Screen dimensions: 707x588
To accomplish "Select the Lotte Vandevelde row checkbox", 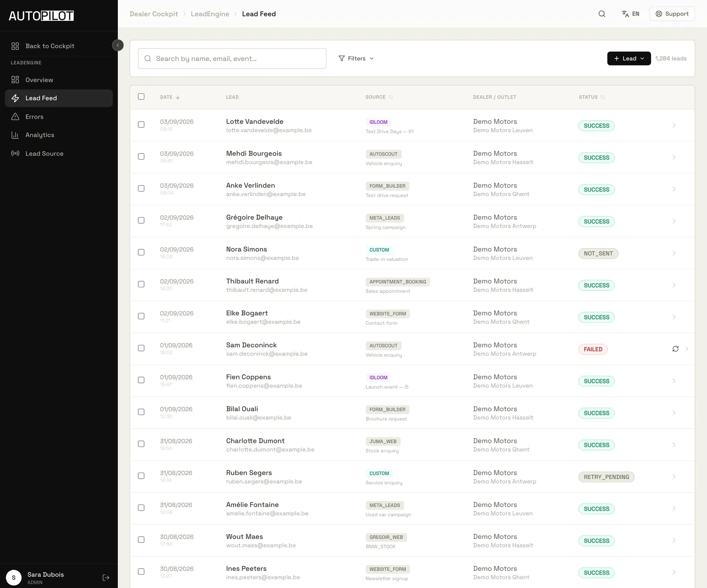I will [141, 125].
